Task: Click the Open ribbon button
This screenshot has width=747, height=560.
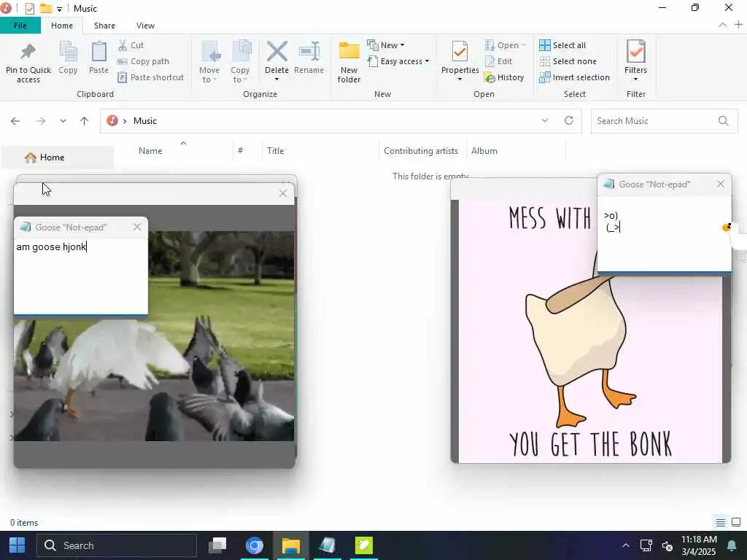Action: pos(505,45)
